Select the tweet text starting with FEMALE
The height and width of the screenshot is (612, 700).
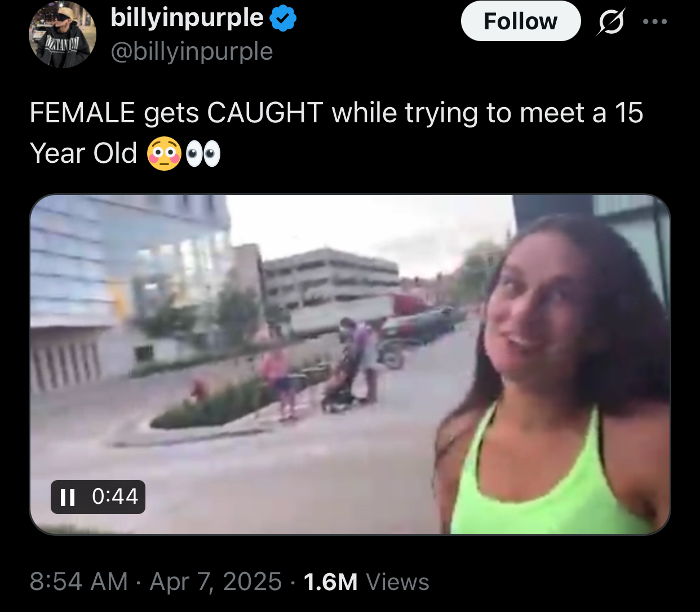(336, 133)
